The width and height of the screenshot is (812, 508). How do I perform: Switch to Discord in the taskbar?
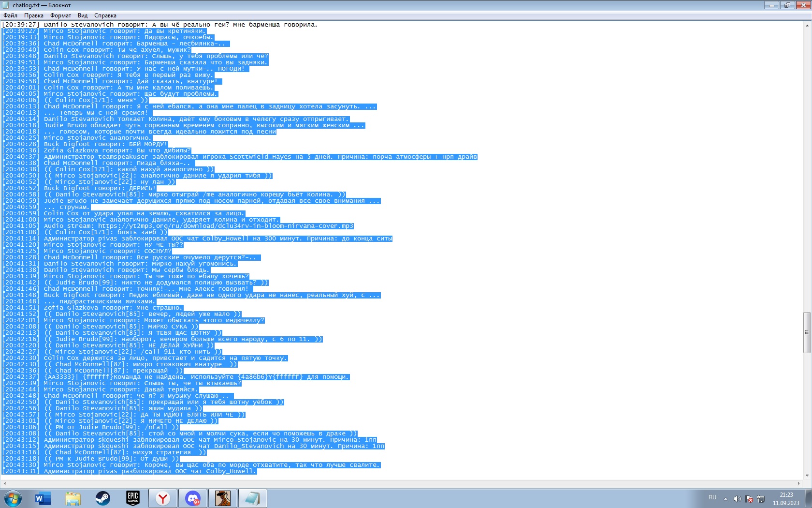(x=193, y=498)
